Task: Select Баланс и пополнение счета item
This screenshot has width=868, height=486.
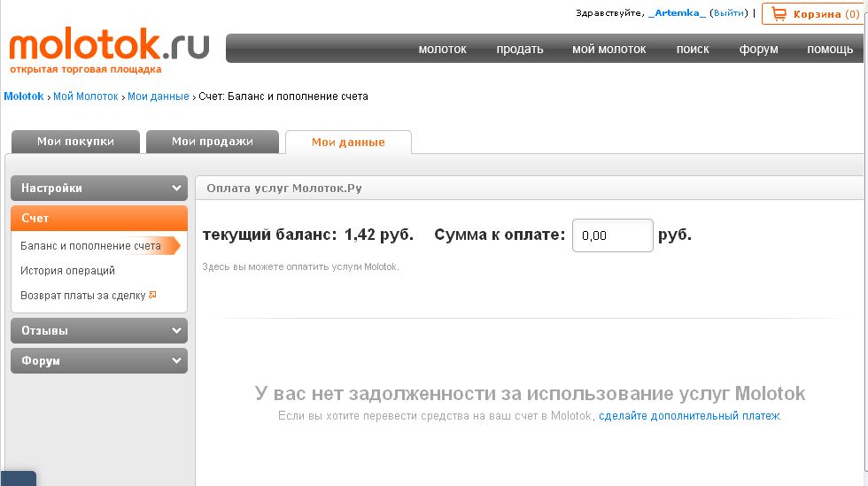Action: coord(90,246)
